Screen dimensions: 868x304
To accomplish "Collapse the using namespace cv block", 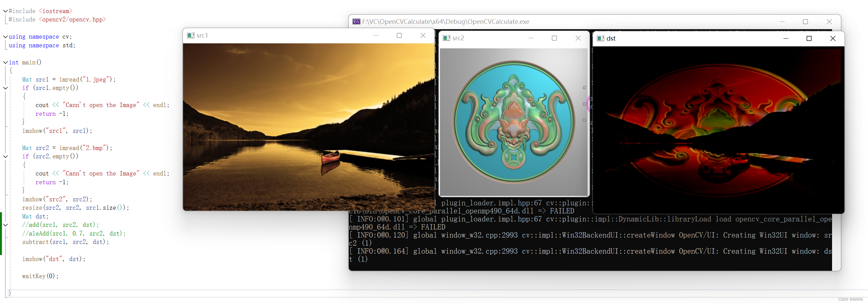I will [5, 36].
